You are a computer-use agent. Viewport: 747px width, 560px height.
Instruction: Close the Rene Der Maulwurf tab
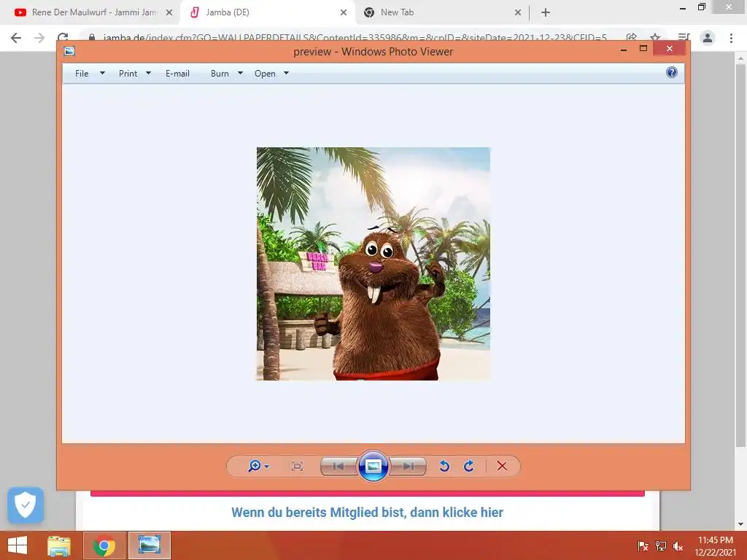[x=169, y=12]
